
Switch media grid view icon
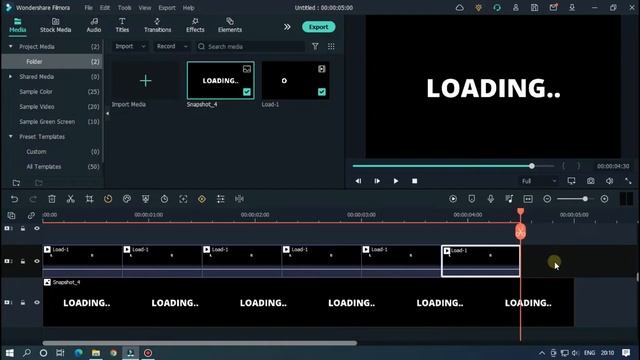point(331,47)
